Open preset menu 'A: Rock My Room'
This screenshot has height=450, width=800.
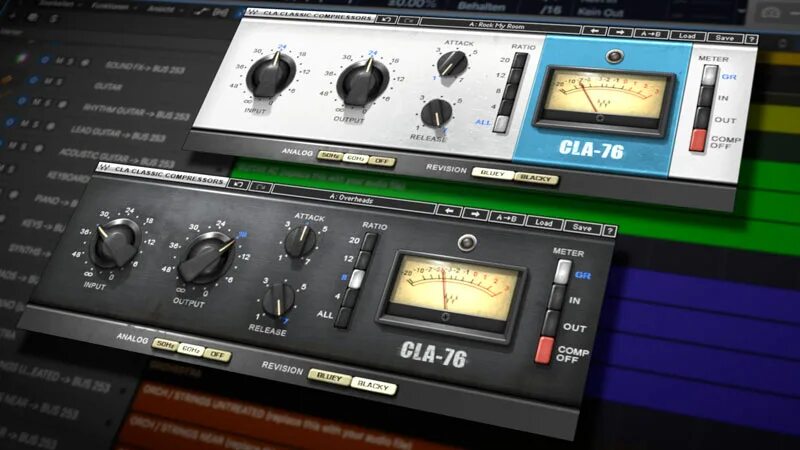click(x=500, y=26)
